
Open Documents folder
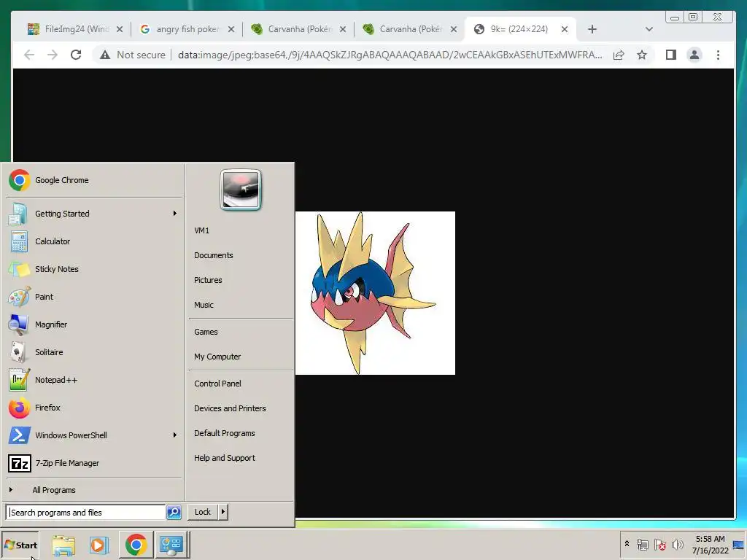[x=241, y=255]
